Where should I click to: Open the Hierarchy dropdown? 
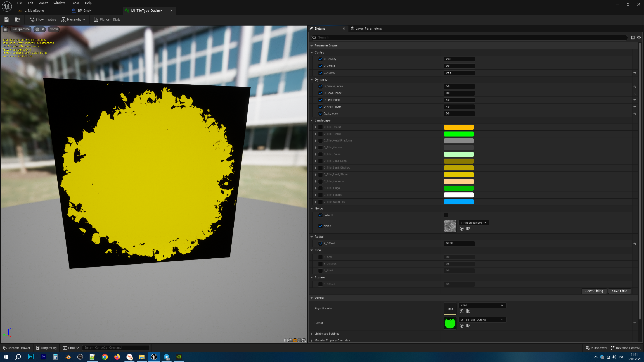click(73, 20)
